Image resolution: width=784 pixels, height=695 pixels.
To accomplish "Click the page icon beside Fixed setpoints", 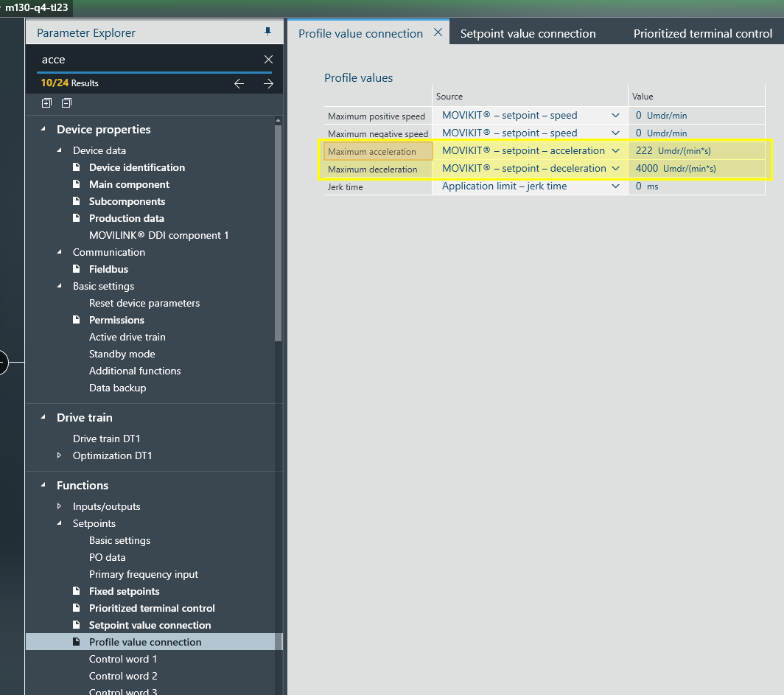I will pyautogui.click(x=77, y=591).
